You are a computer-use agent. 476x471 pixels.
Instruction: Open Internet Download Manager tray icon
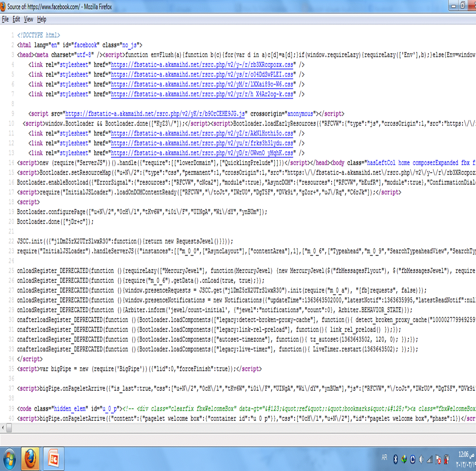coord(404,460)
